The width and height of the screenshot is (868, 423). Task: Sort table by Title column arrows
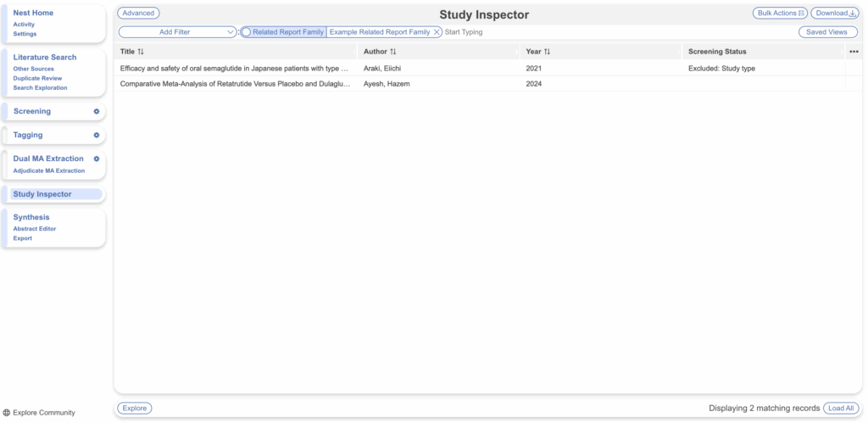click(x=141, y=52)
